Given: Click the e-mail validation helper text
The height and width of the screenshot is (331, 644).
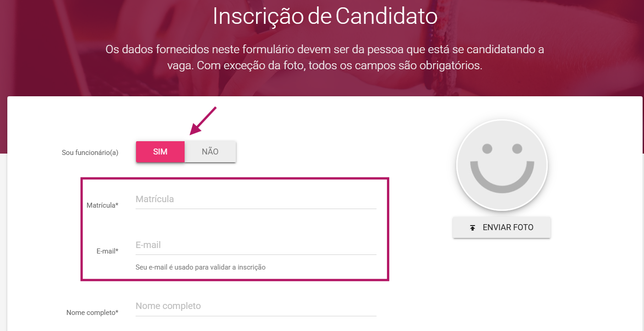Looking at the screenshot, I should click(201, 267).
